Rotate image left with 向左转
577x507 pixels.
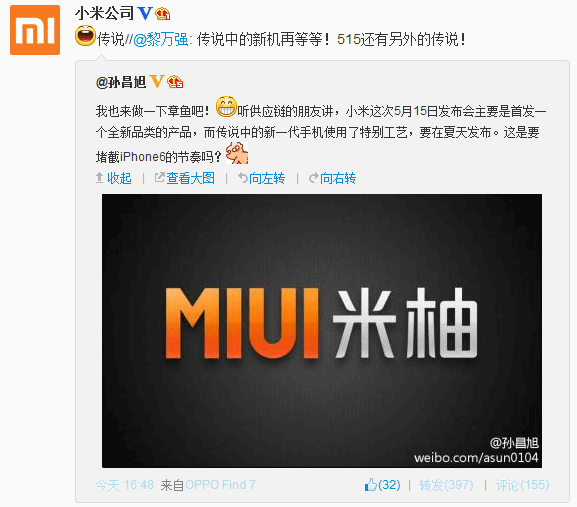262,178
